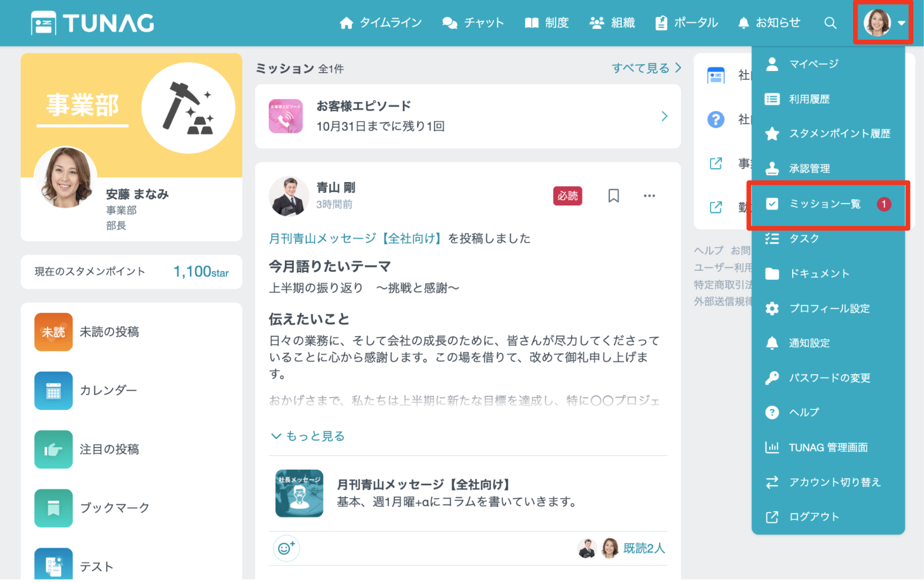Click すべて見る next to ミッション
Viewport: 924px width, 583px height.
click(646, 68)
